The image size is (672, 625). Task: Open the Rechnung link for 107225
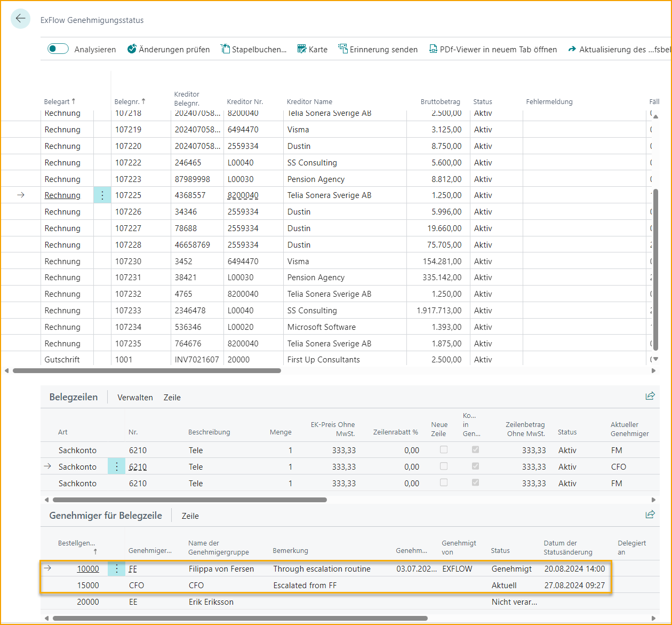[62, 195]
